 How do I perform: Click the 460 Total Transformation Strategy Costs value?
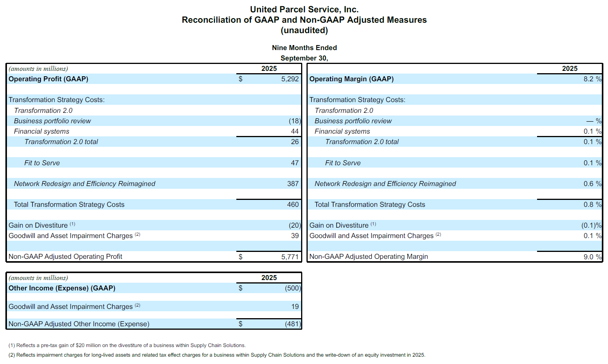pyautogui.click(x=293, y=205)
